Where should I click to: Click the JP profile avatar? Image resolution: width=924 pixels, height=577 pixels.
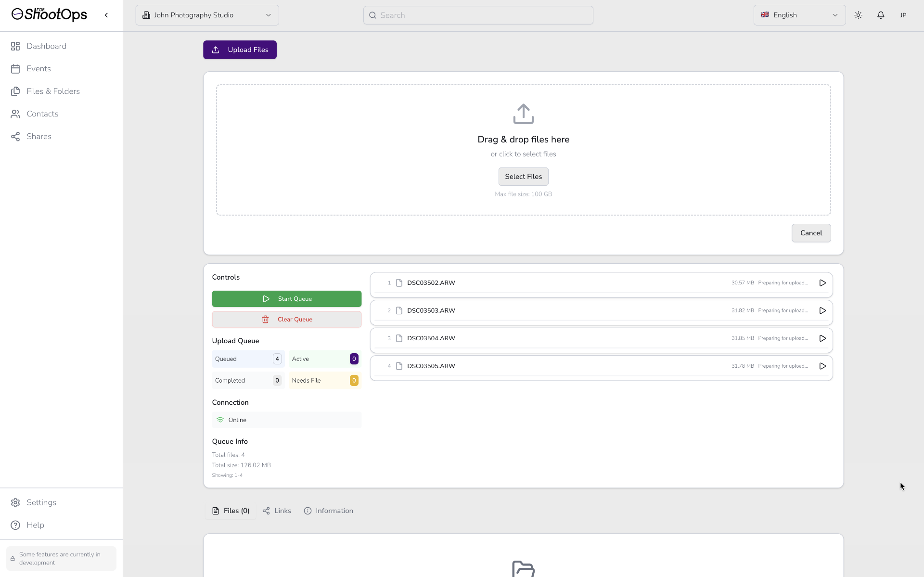pyautogui.click(x=903, y=15)
